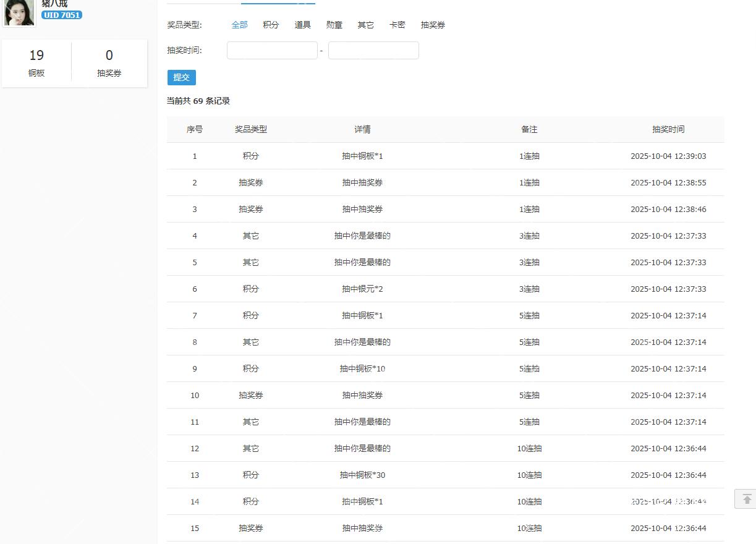Click the user avatar picture

(19, 12)
